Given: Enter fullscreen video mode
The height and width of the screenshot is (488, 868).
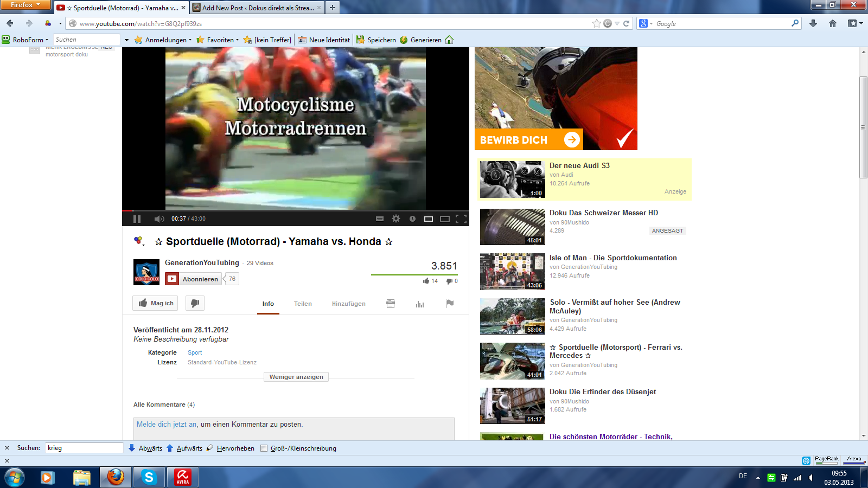Looking at the screenshot, I should point(461,219).
